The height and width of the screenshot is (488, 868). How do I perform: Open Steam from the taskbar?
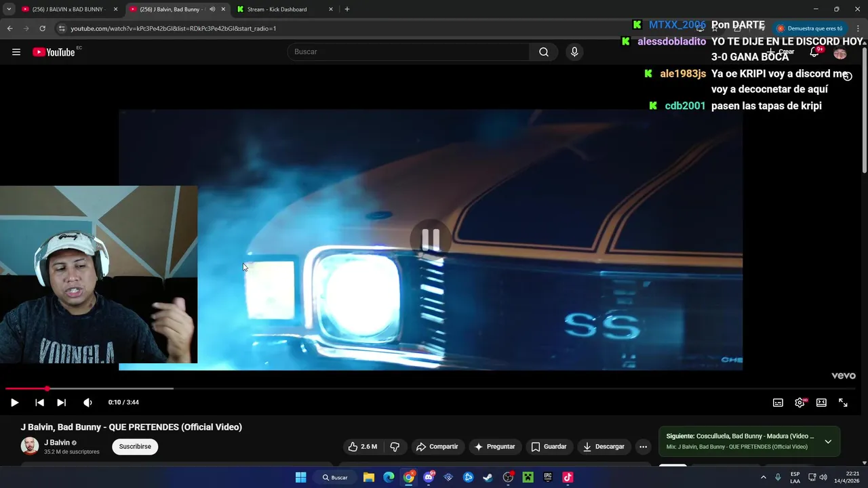pyautogui.click(x=488, y=477)
